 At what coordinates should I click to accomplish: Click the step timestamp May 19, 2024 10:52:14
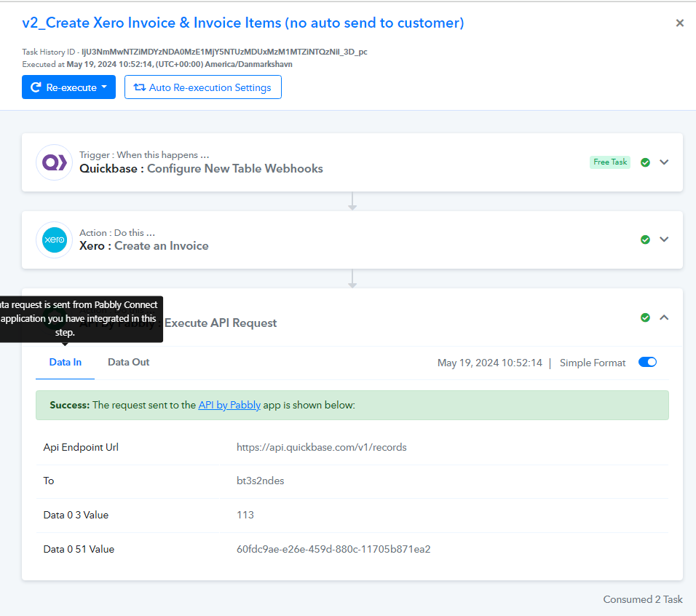tap(489, 363)
